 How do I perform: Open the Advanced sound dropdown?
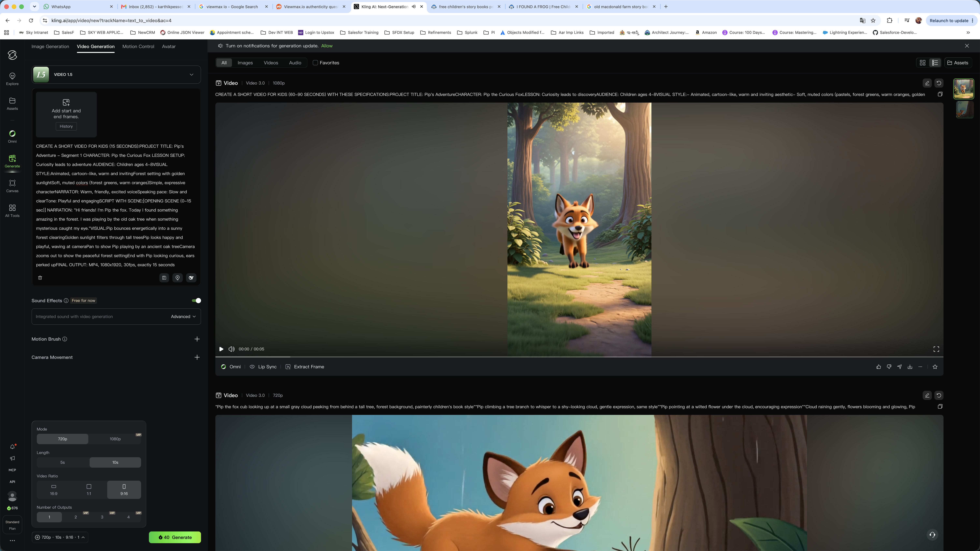pyautogui.click(x=183, y=317)
